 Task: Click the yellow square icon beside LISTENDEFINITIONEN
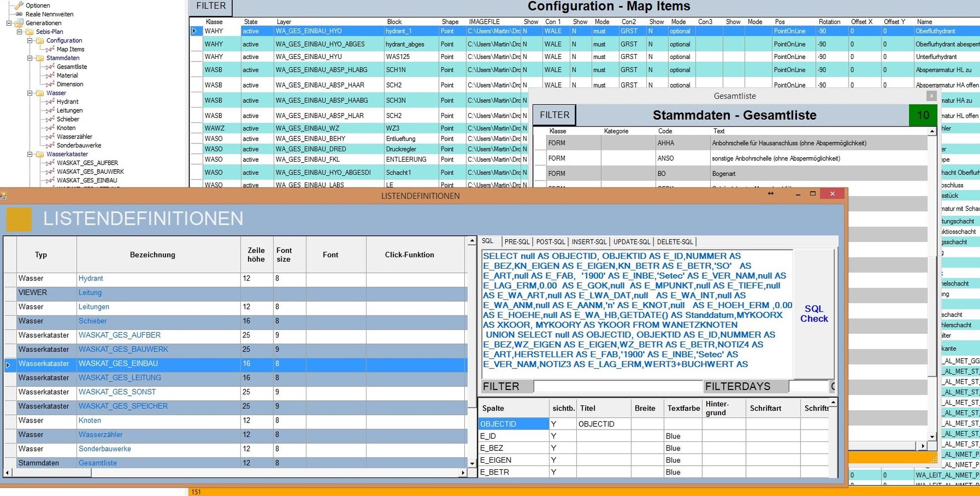point(19,219)
